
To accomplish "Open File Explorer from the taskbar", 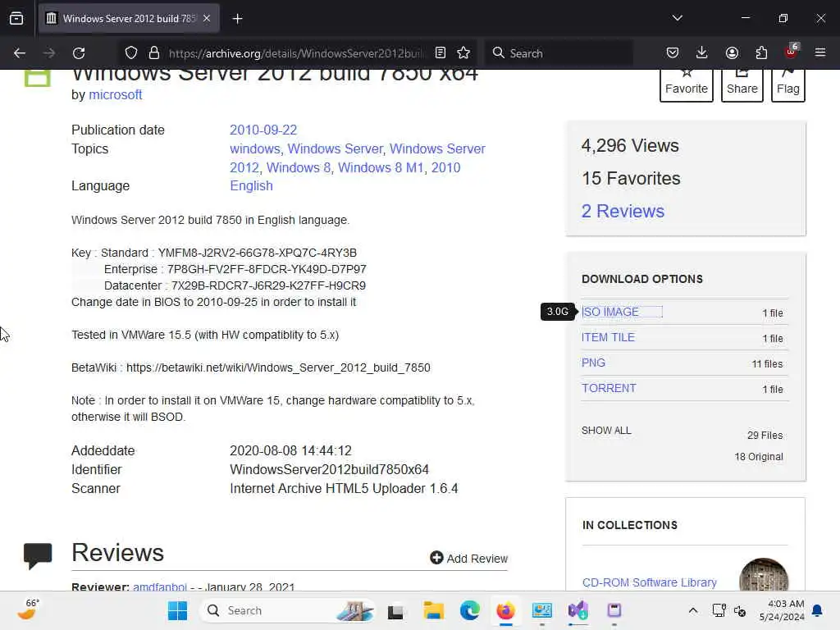I will tap(433, 610).
